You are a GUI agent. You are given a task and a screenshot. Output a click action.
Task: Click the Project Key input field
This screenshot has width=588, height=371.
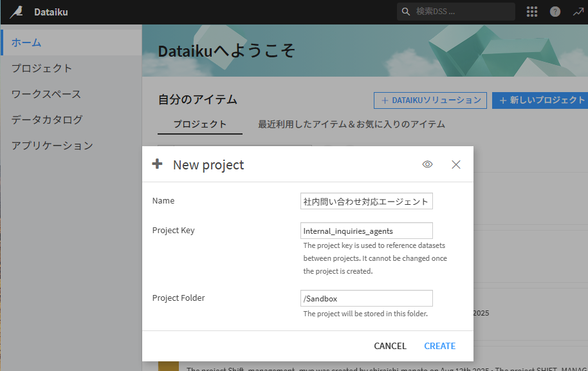coord(366,231)
